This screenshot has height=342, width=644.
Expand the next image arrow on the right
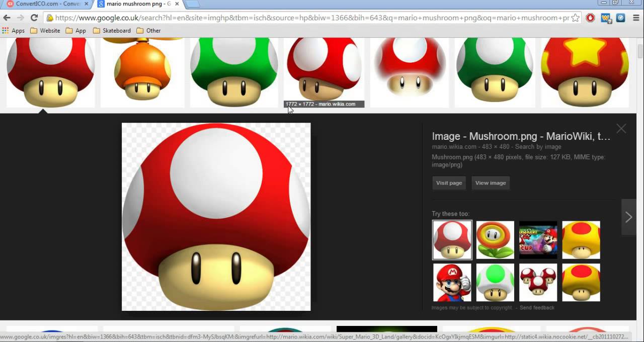(x=628, y=217)
